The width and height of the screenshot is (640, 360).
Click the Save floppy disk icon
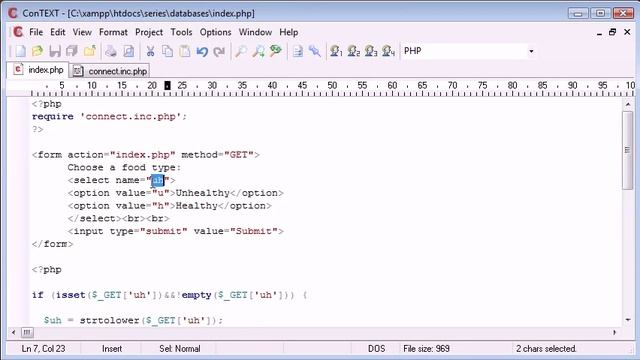55,51
